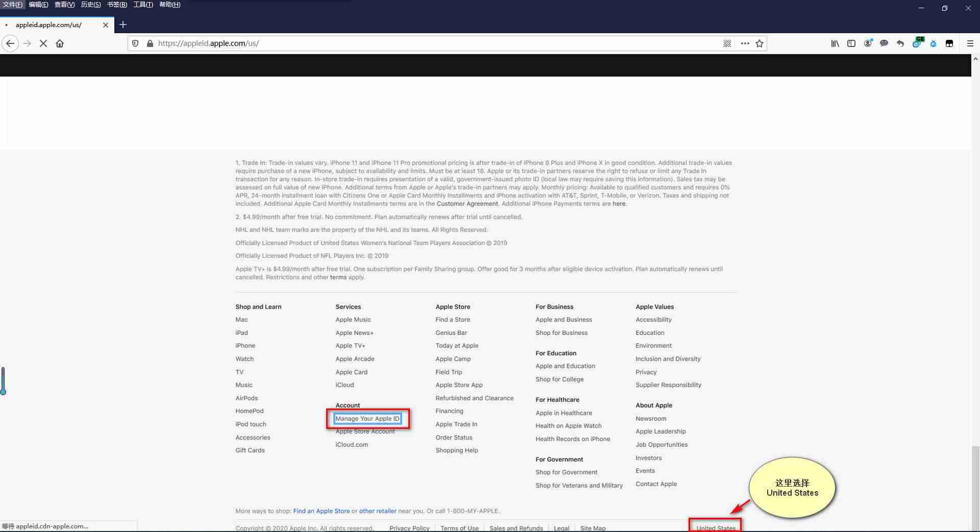Click the 'here' iPhone Payments link

(619, 204)
